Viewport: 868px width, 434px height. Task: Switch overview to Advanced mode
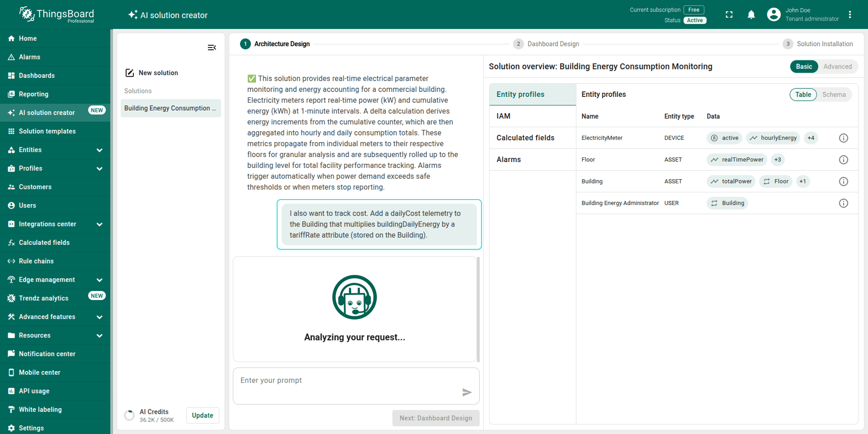pos(837,67)
